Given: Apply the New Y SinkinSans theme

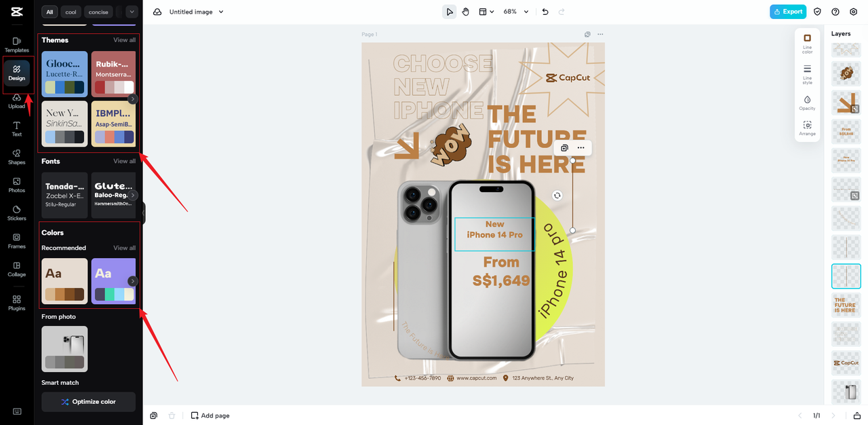Looking at the screenshot, I should pos(64,124).
